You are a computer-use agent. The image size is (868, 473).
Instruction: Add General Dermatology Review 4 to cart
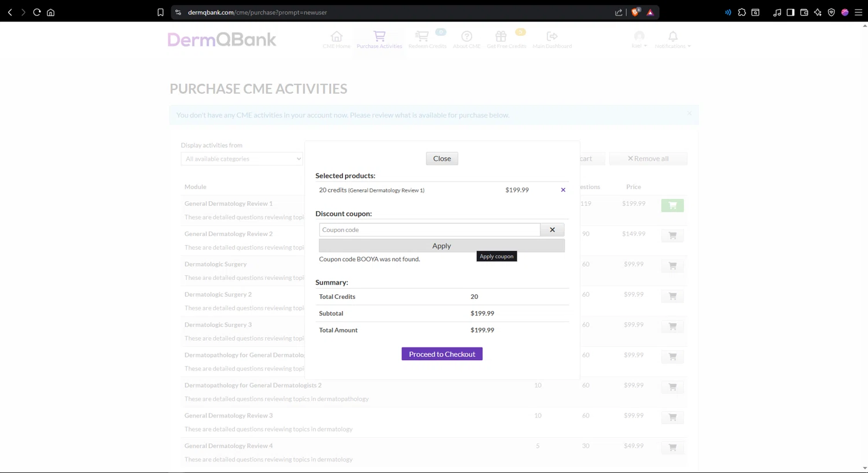pyautogui.click(x=672, y=448)
